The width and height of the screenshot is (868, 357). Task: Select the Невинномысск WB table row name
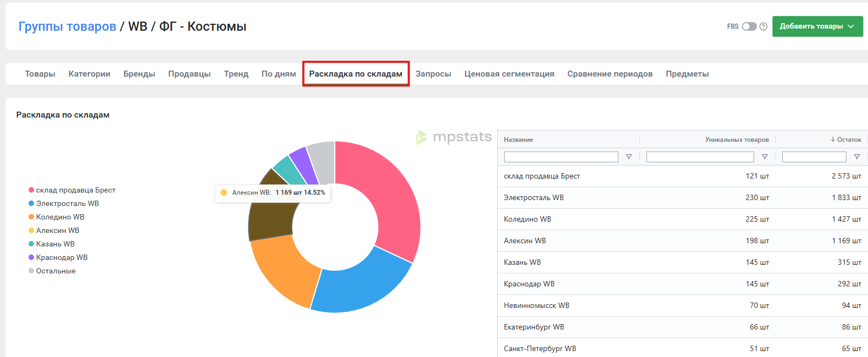point(536,305)
